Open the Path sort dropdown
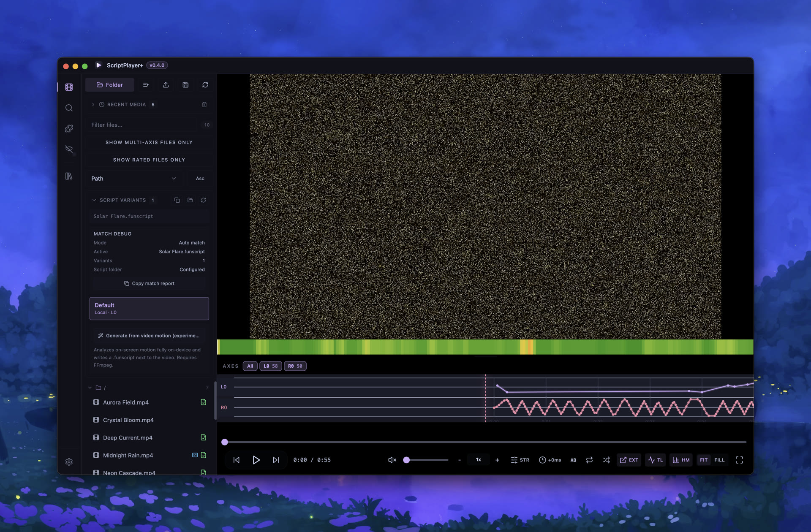The width and height of the screenshot is (811, 532). pos(134,179)
